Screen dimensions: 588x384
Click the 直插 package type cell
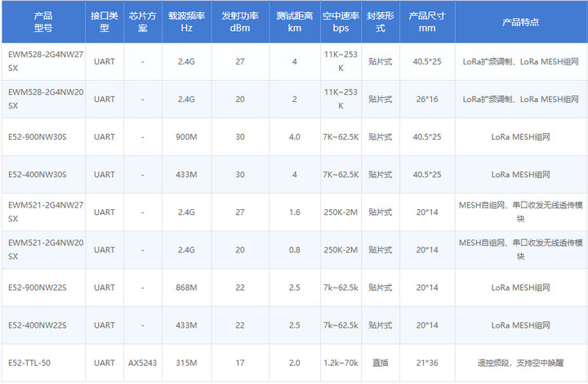click(380, 363)
